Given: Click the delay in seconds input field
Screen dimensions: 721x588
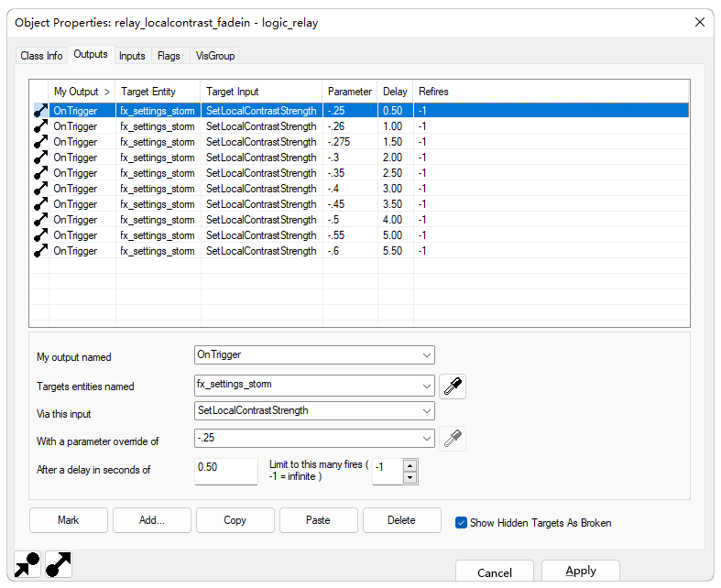Looking at the screenshot, I should click(226, 471).
